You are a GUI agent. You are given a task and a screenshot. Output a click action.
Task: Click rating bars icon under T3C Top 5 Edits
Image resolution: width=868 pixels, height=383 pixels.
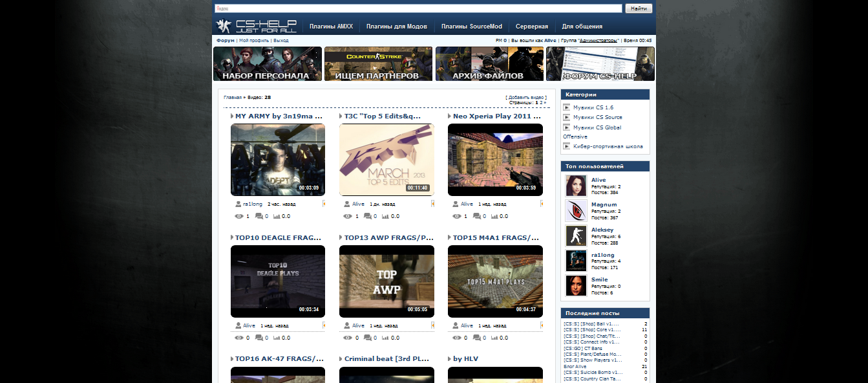(385, 216)
